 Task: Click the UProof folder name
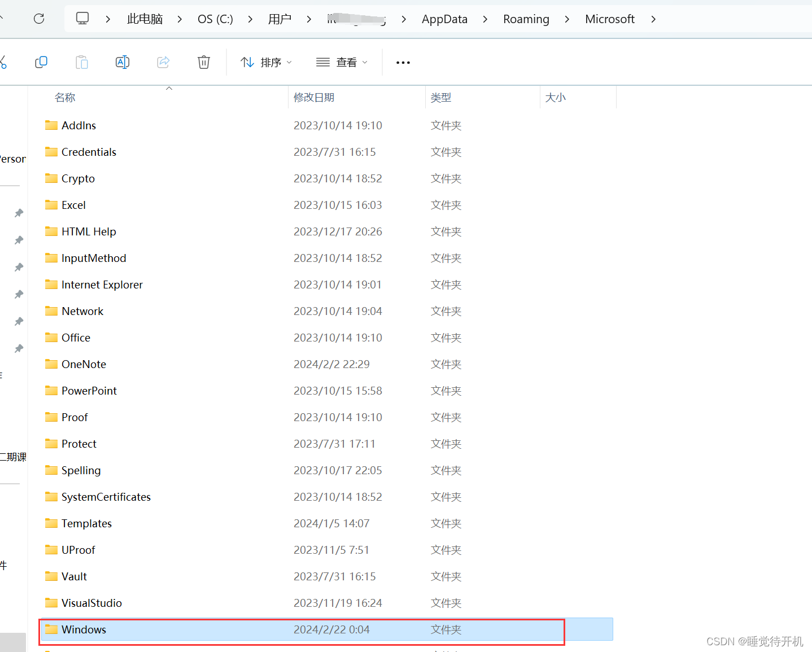[x=78, y=550]
